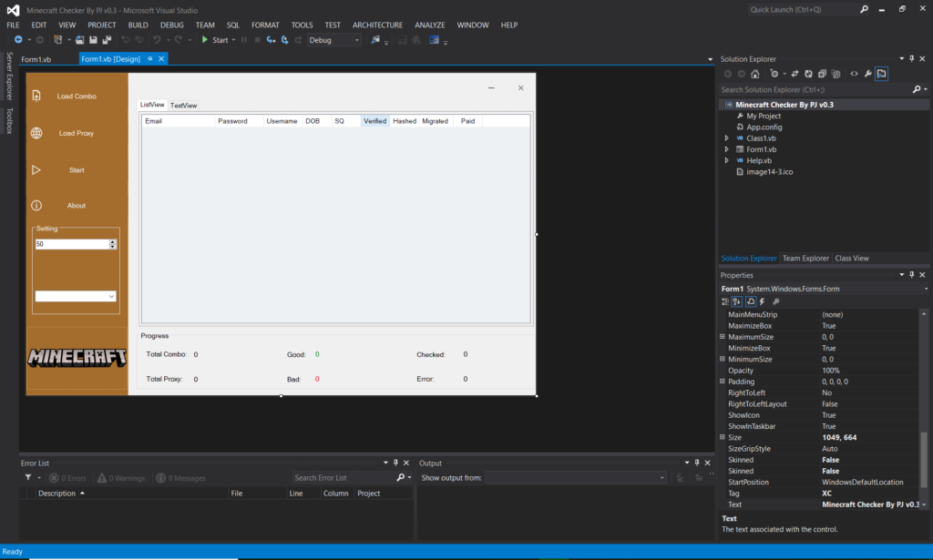Click the Opacity value 100%
The image size is (933, 560).
coord(831,371)
